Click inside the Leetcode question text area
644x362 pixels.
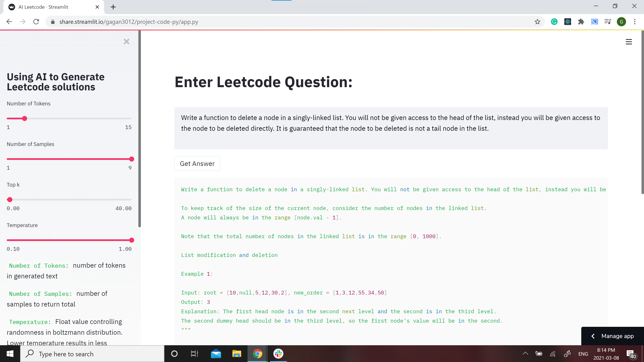pos(391,128)
